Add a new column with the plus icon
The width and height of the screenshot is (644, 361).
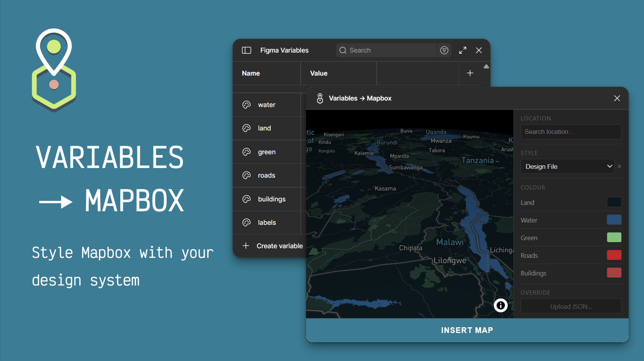click(470, 73)
